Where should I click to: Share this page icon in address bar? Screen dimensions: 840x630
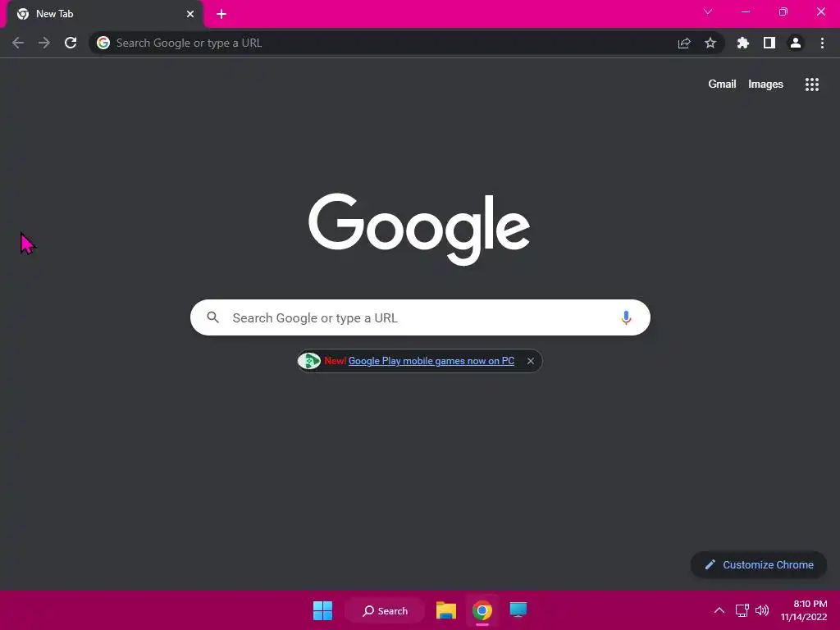tap(684, 43)
